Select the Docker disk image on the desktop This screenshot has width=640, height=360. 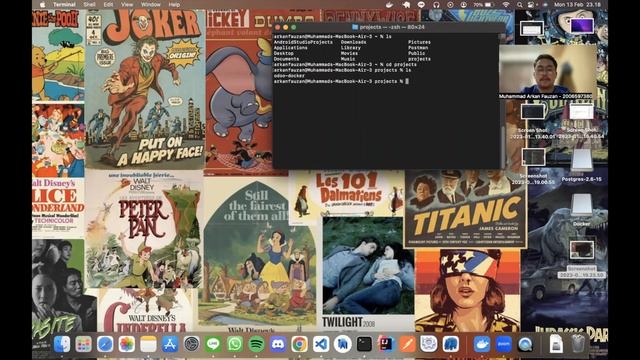pyautogui.click(x=582, y=210)
